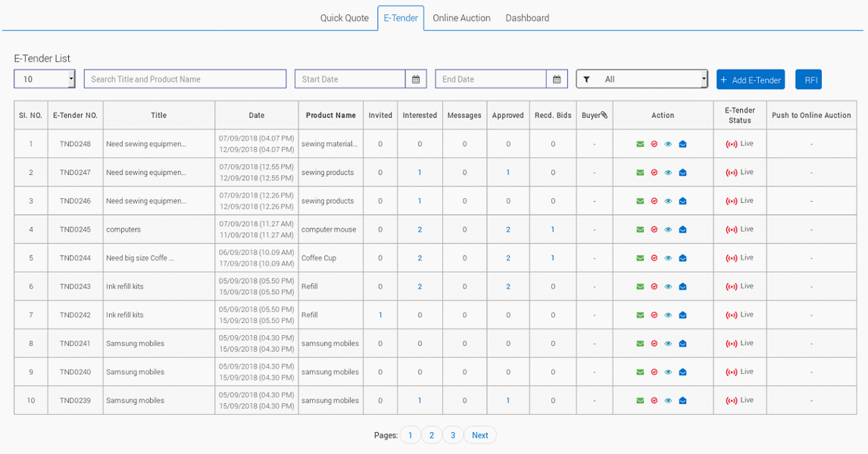Screen dimensions: 868x454
Task: Click the Add E-Tender button
Action: (x=751, y=79)
